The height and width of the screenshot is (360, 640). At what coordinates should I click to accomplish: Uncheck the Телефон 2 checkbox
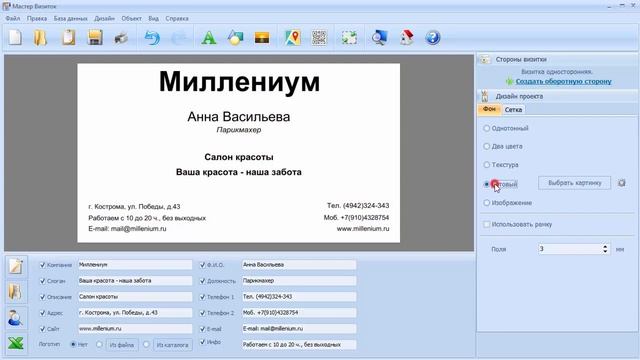202,313
